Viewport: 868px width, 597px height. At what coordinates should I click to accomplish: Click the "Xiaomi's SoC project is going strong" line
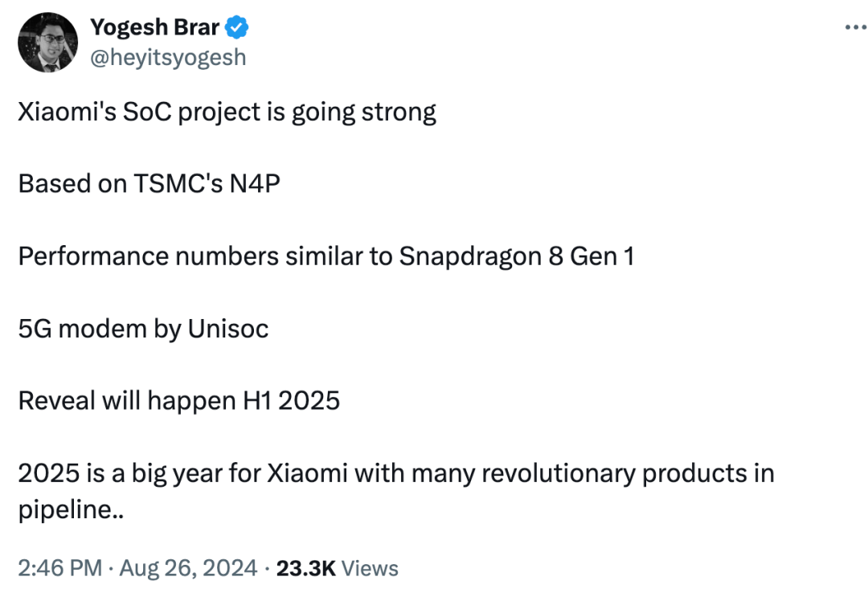point(227,112)
